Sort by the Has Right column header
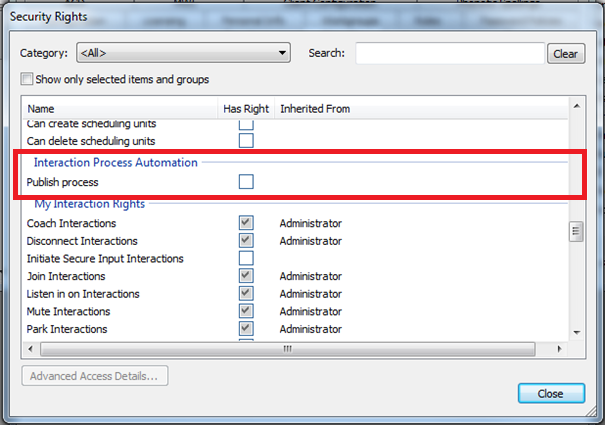Viewport: 606px width, 425px height. [245, 108]
